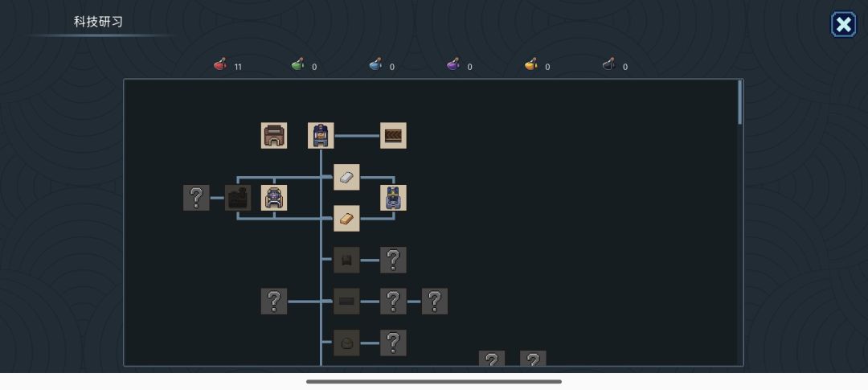Tap the question node directly right of the flat bar
Screen dimensions: 868x390
pyautogui.click(x=393, y=302)
